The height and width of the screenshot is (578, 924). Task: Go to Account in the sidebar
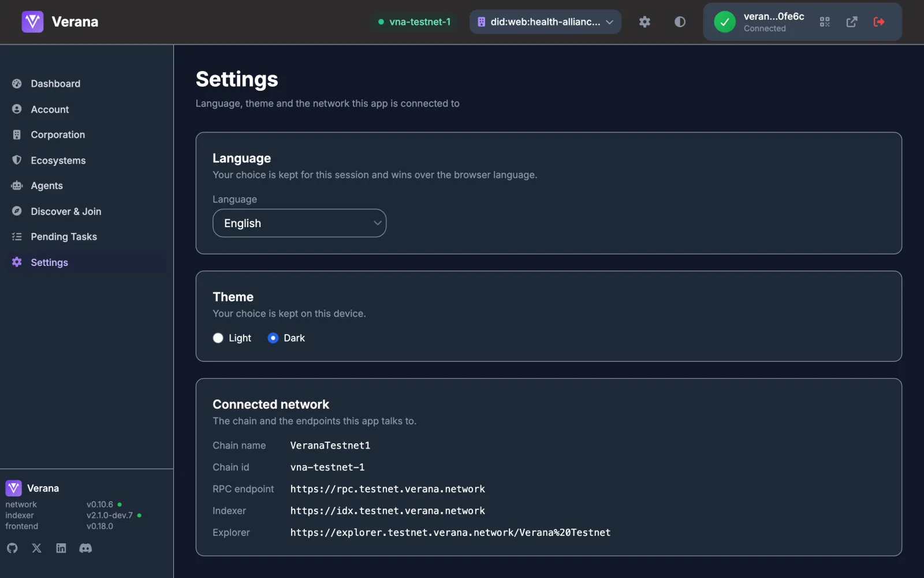click(x=50, y=109)
